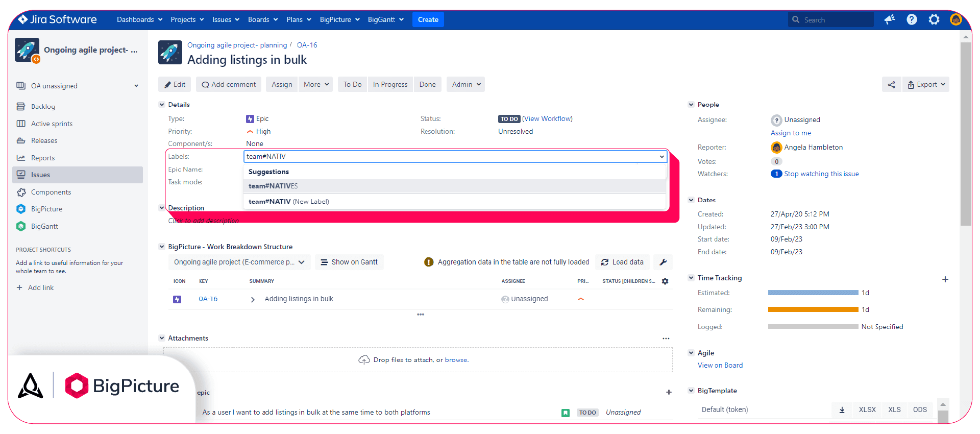Click the Jira Software logo
This screenshot has height=434, width=980.
tap(57, 19)
